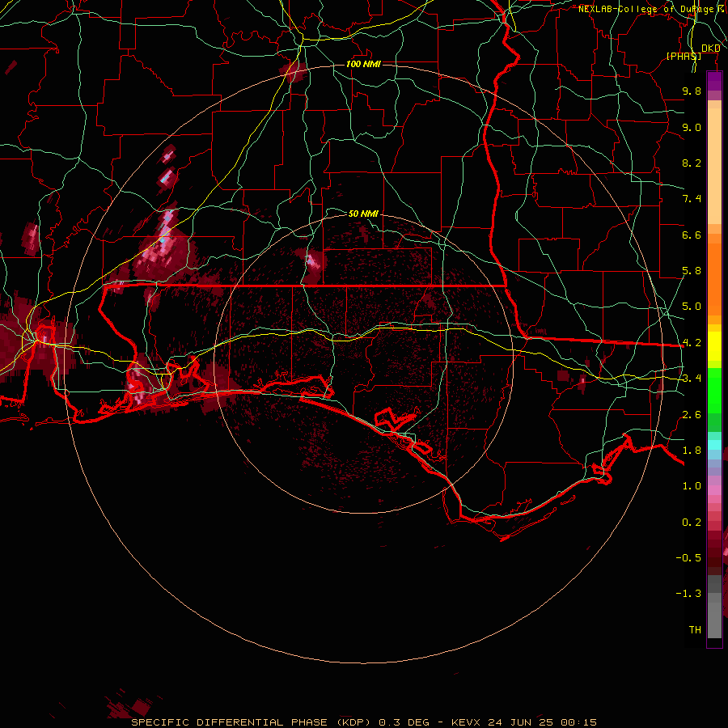Click the purple top segment of the color bar

tap(714, 81)
